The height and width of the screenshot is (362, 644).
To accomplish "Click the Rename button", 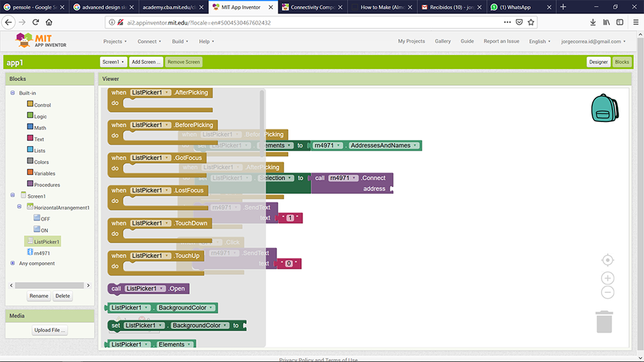I will point(39,296).
